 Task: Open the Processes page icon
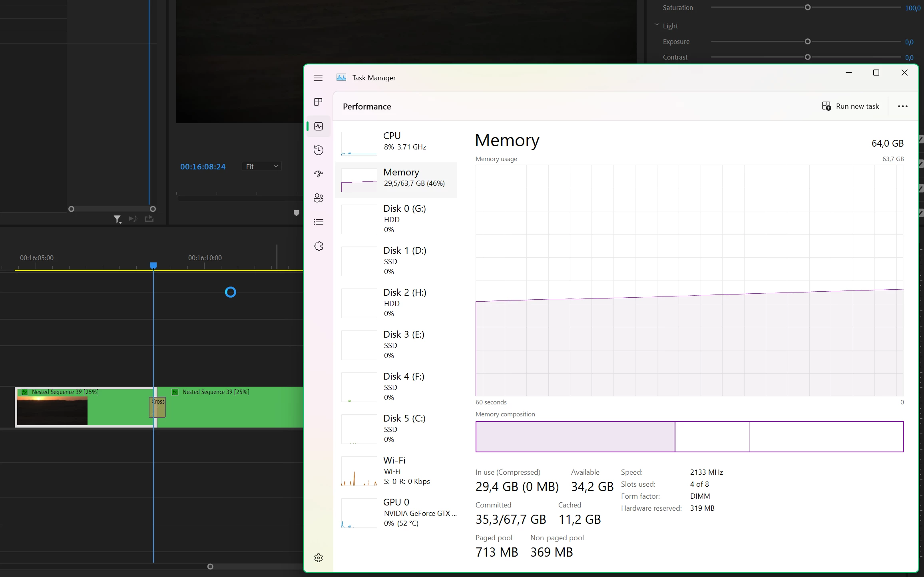coord(318,102)
